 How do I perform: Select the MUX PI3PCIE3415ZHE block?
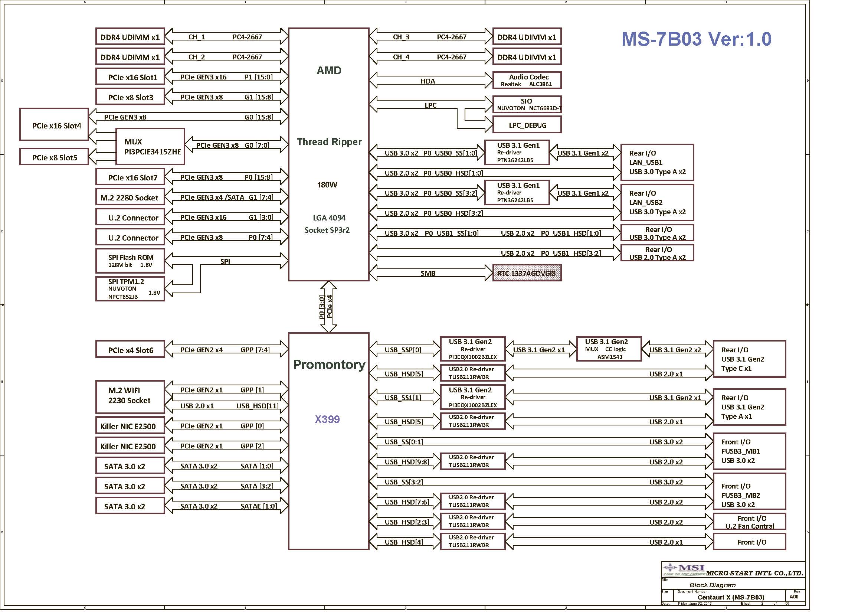pyautogui.click(x=150, y=147)
